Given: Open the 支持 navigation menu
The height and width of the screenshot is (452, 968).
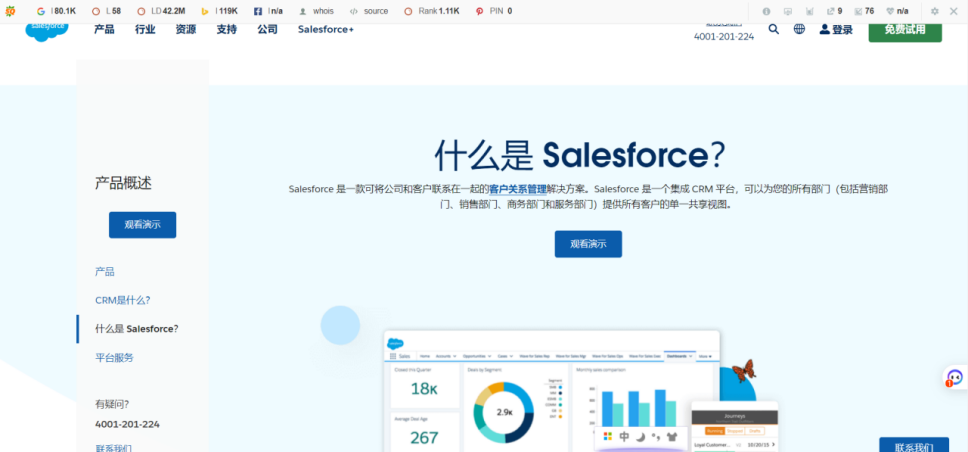Looking at the screenshot, I should 227,29.
